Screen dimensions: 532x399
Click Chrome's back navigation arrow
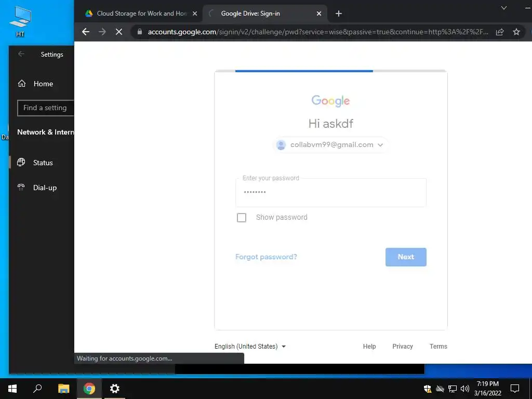pyautogui.click(x=86, y=32)
